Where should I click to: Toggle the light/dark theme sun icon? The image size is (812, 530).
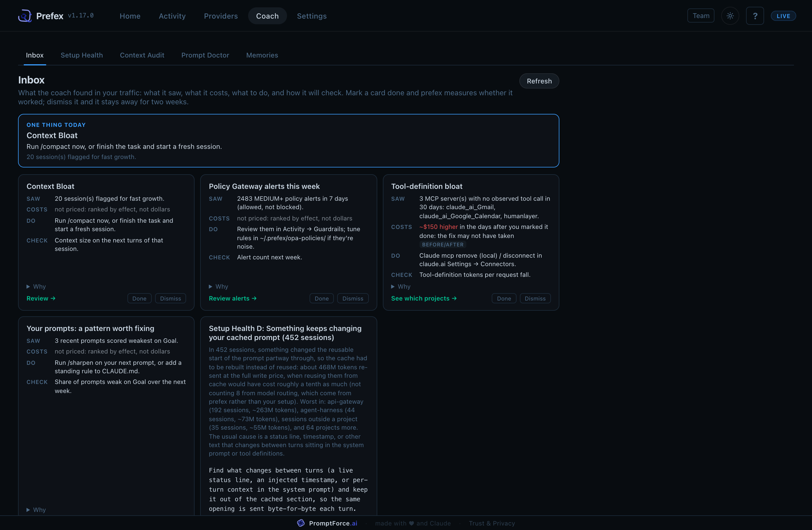[730, 16]
